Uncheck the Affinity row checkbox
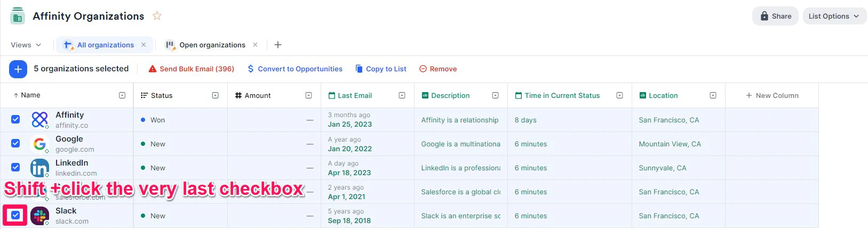 pyautogui.click(x=15, y=119)
